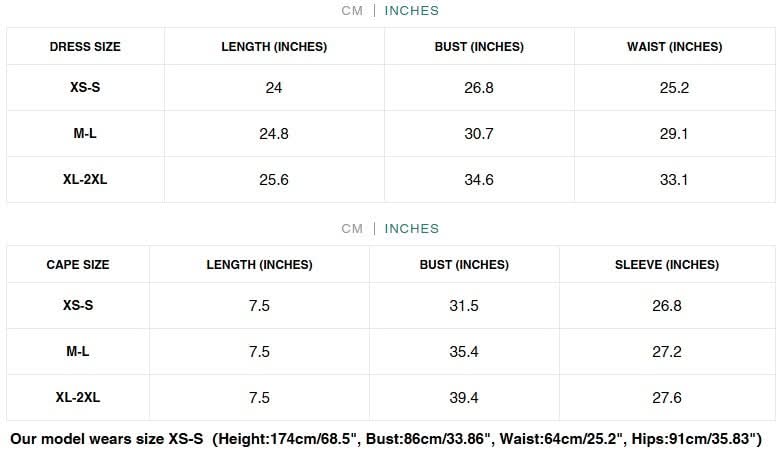Select INCHES on dress size chart
Viewport: 783px width, 458px height.
point(411,10)
